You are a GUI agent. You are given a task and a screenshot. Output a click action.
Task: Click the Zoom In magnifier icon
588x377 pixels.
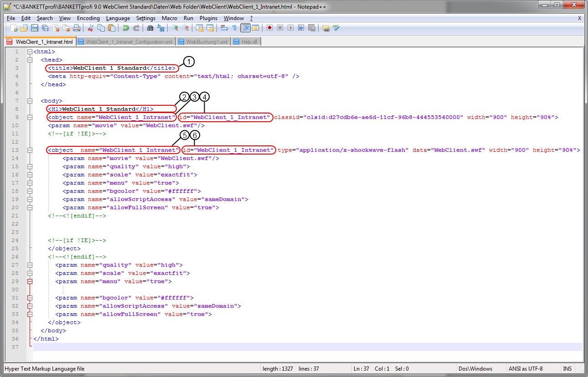coord(175,28)
